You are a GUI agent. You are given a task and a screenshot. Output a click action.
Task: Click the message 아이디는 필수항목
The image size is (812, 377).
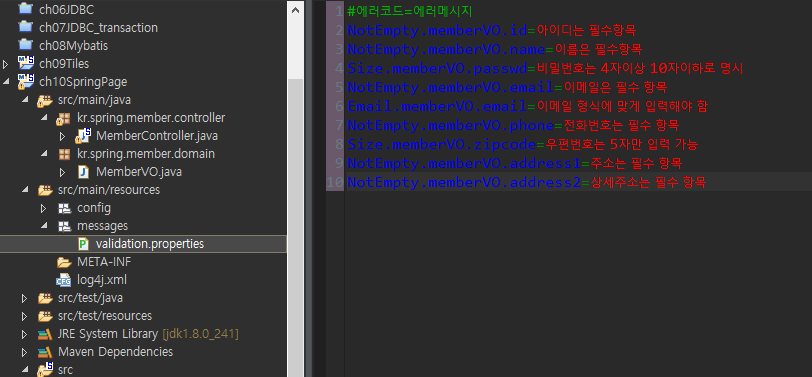(586, 30)
